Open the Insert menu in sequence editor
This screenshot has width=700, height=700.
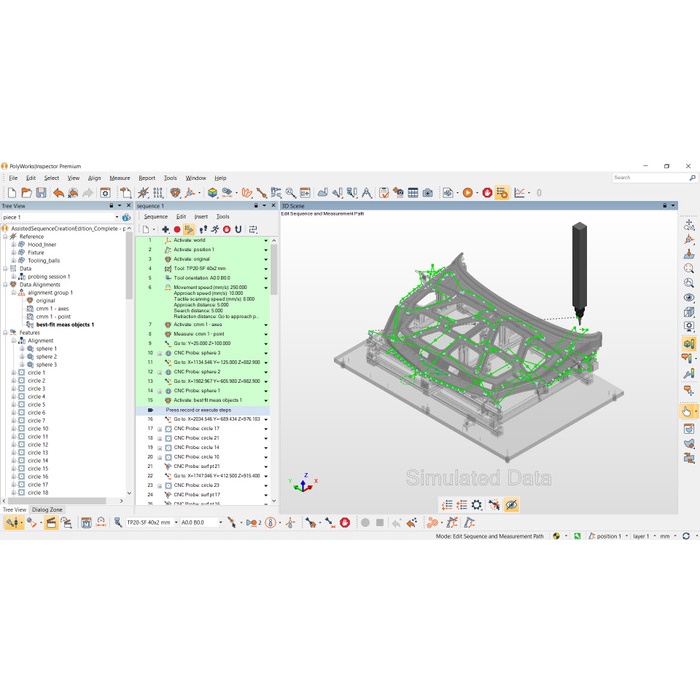[201, 216]
